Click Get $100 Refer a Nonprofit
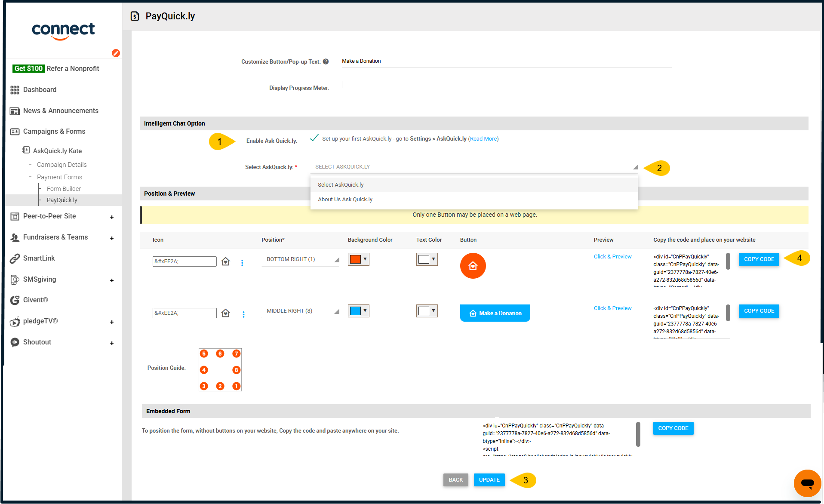824x504 pixels. point(56,68)
